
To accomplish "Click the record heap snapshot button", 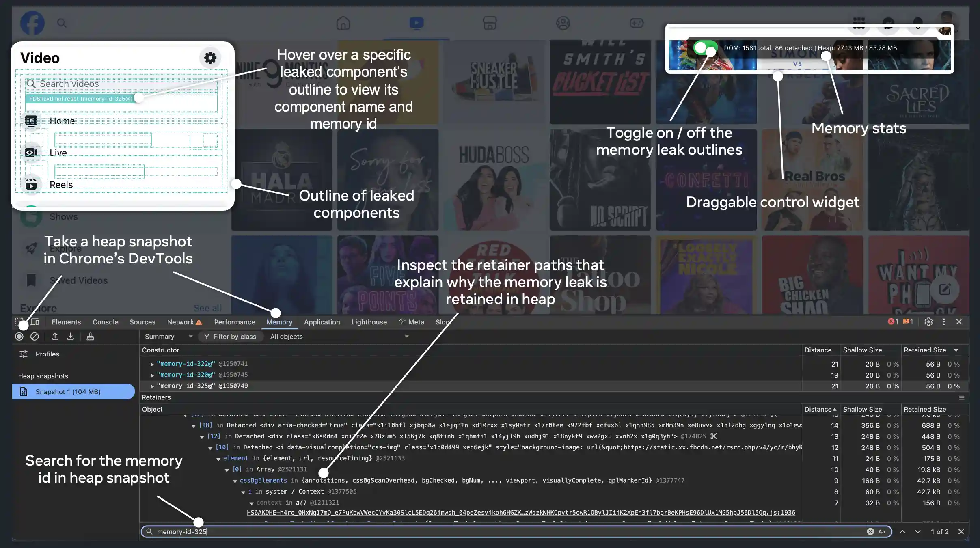I will click(19, 336).
